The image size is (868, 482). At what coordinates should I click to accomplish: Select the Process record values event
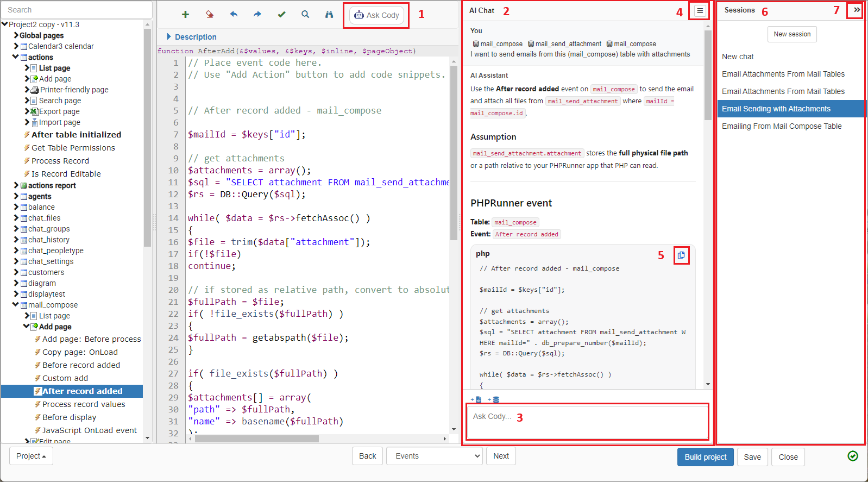(x=84, y=404)
